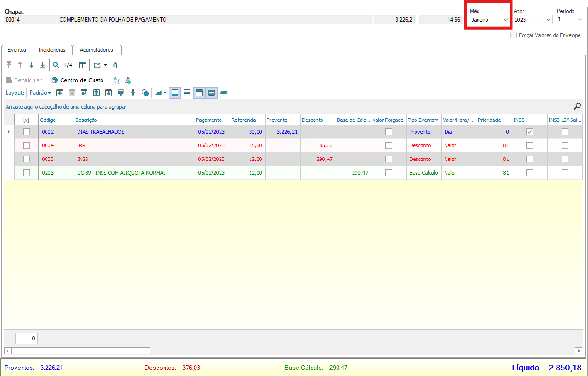Go to first record arrow icon
The image size is (588, 376).
9,65
